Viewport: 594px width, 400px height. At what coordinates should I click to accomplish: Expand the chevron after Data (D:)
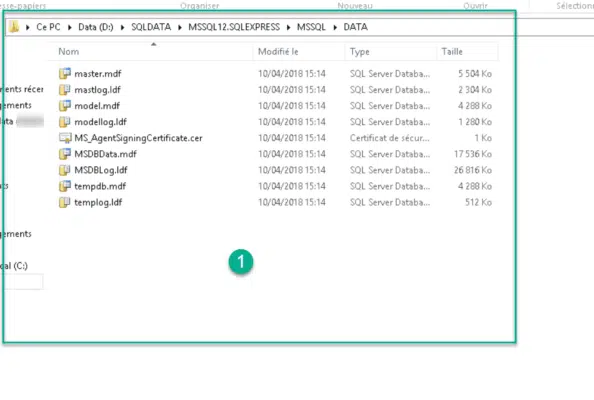click(x=122, y=27)
